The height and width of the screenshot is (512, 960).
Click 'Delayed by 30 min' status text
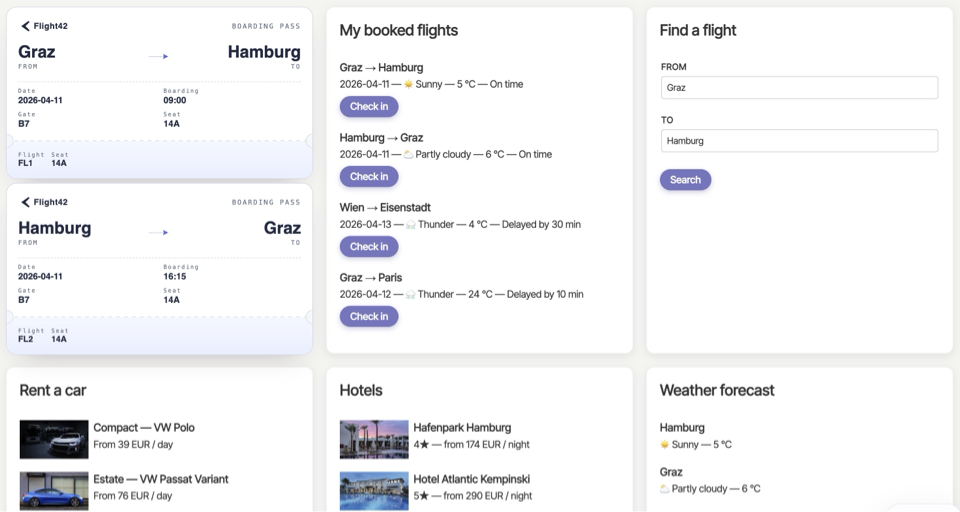pyautogui.click(x=541, y=225)
